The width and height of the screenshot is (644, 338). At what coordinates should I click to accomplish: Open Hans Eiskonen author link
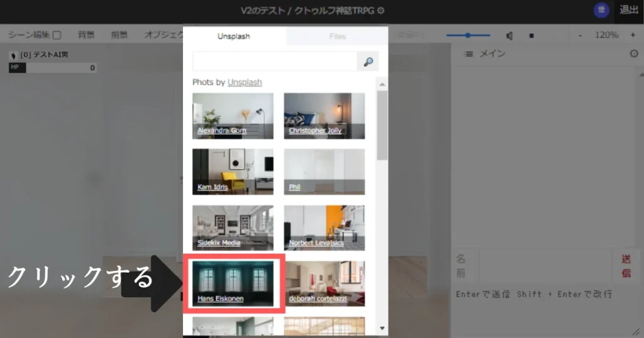[221, 298]
